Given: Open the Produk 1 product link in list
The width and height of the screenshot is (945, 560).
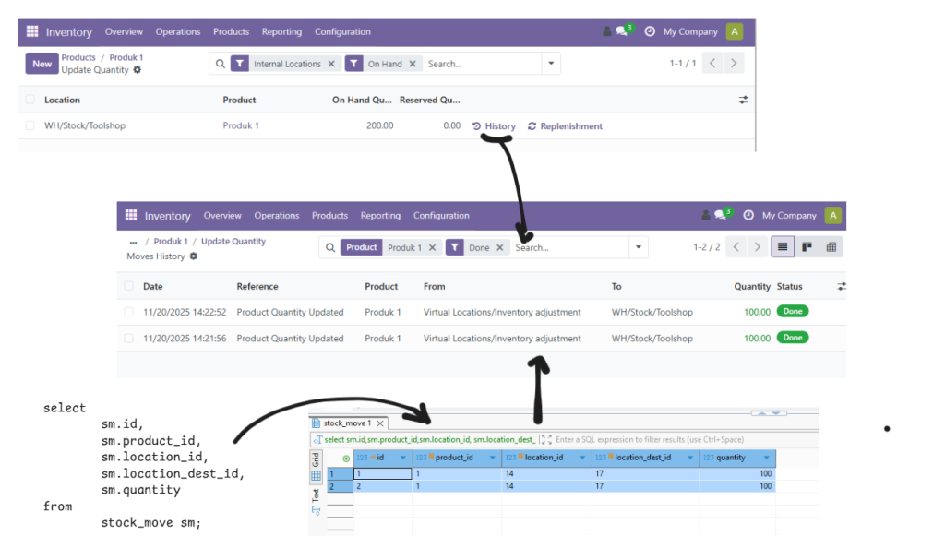Looking at the screenshot, I should 241,125.
